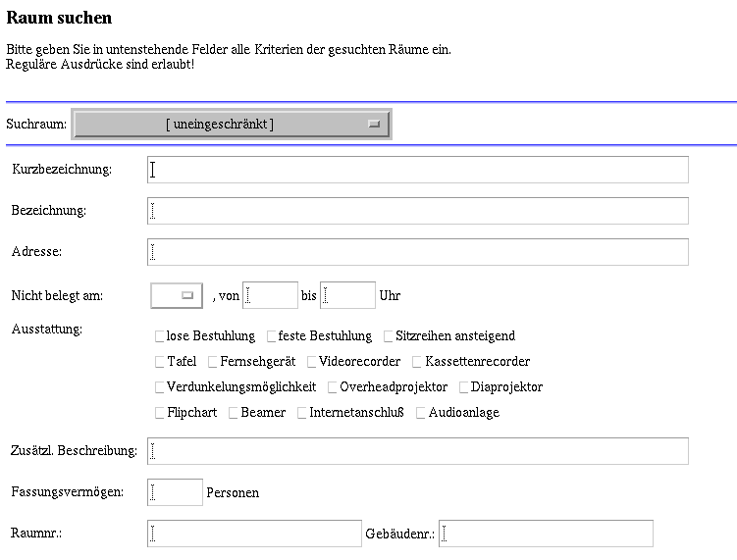
Task: Click into the Adresse text field
Action: coord(418,252)
